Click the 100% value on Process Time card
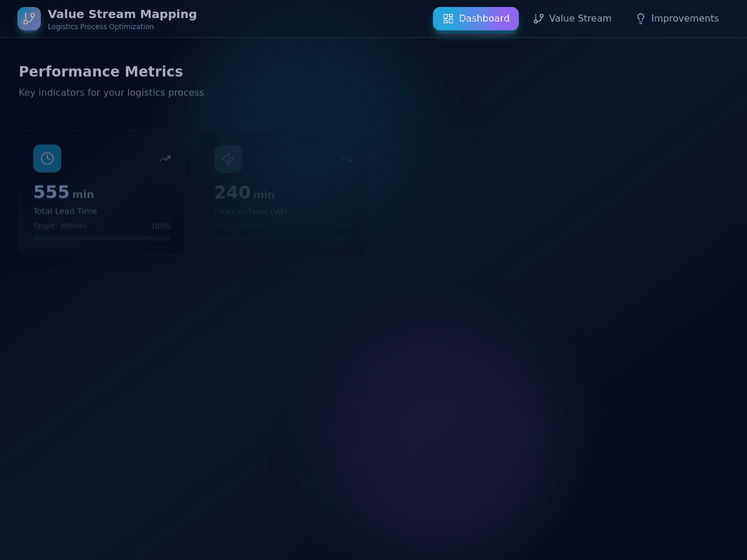747x560 pixels. tap(342, 226)
